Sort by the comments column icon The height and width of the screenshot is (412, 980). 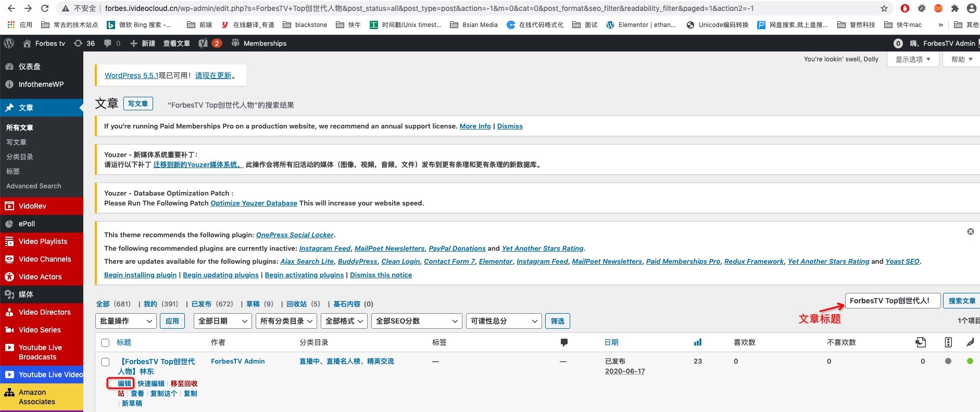click(563, 342)
